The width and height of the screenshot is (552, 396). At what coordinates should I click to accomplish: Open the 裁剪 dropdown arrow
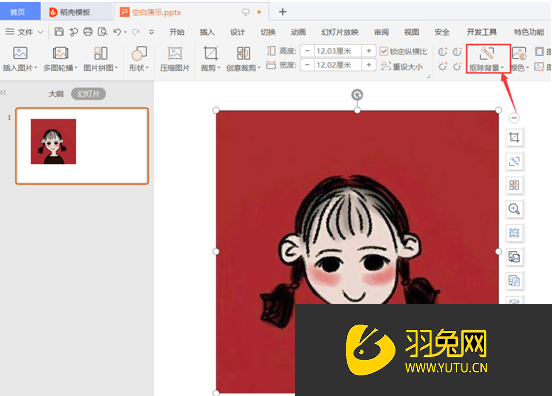(x=219, y=68)
